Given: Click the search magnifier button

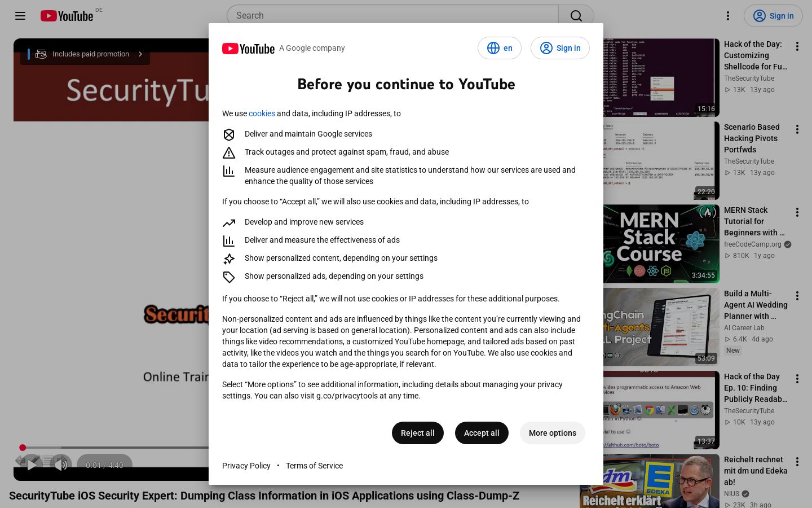Looking at the screenshot, I should pyautogui.click(x=576, y=16).
